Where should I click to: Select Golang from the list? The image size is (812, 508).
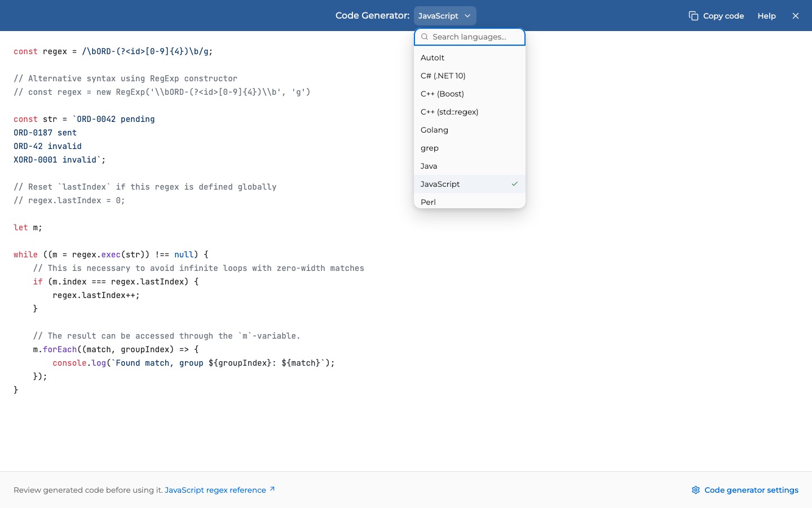[470, 130]
